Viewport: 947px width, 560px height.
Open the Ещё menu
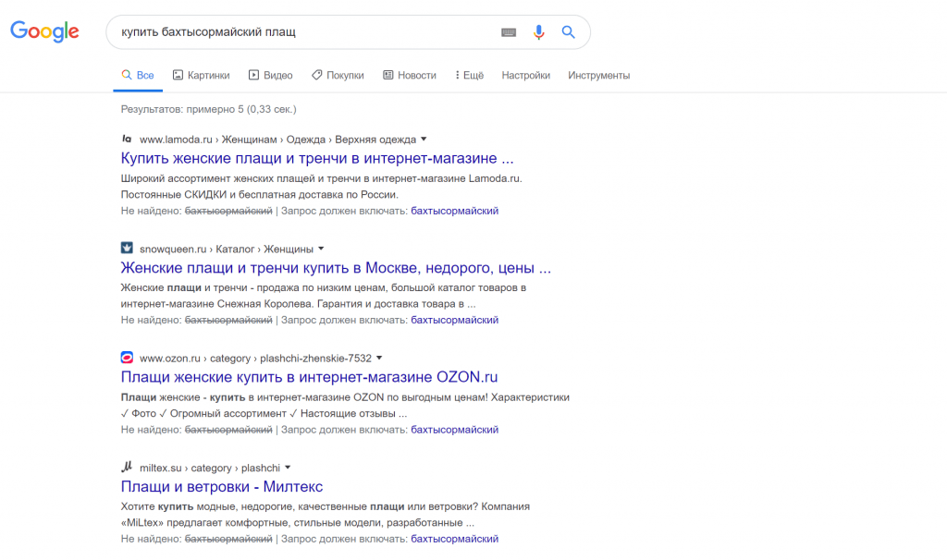click(469, 75)
